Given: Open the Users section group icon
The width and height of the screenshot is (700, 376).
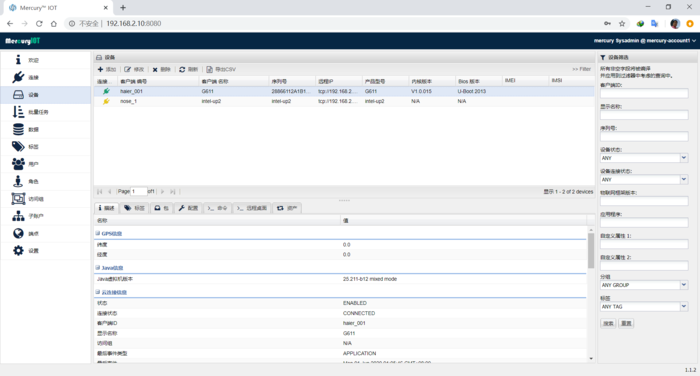Looking at the screenshot, I should pos(18,164).
